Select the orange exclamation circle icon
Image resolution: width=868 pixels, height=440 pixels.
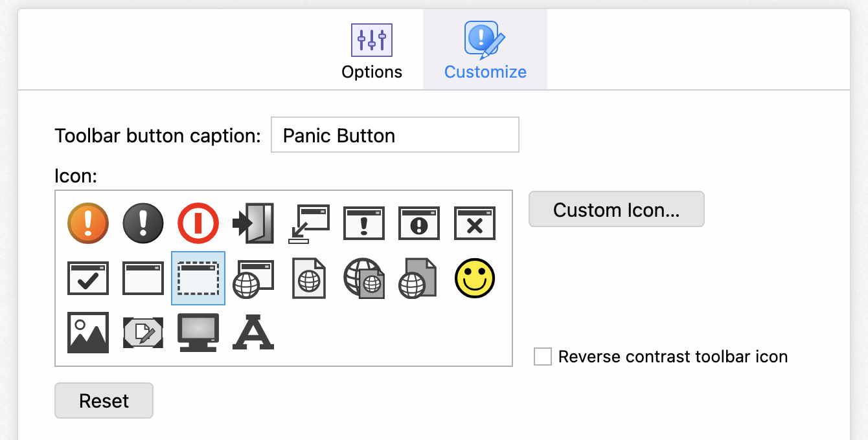click(88, 223)
